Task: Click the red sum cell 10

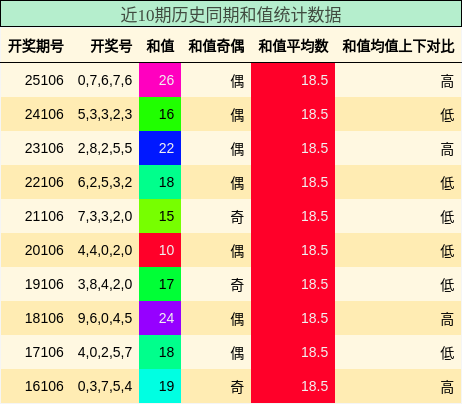Action: [160, 250]
